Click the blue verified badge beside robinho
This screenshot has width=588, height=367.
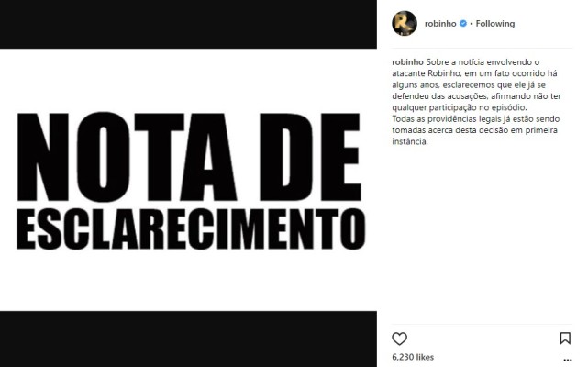[x=463, y=23]
